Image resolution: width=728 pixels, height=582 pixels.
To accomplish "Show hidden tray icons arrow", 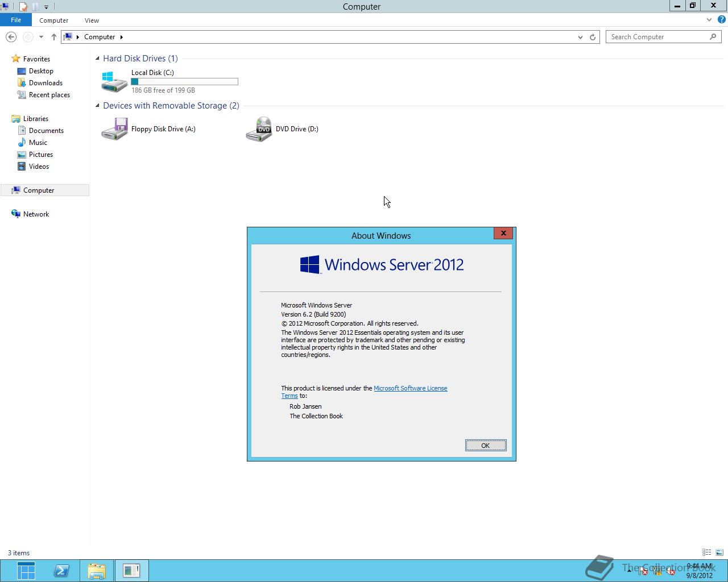I will tap(629, 571).
